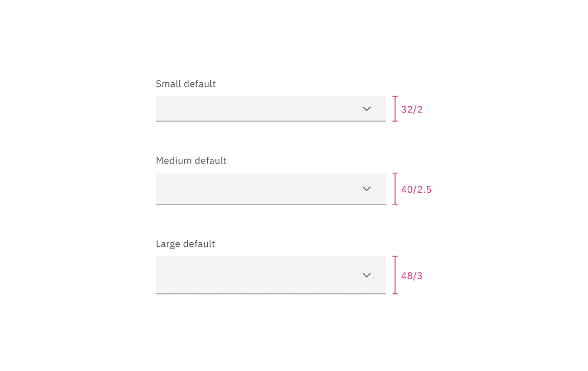The image size is (588, 371).
Task: Click the pink measurement bracket beside the medium dropdown
Action: 394,189
